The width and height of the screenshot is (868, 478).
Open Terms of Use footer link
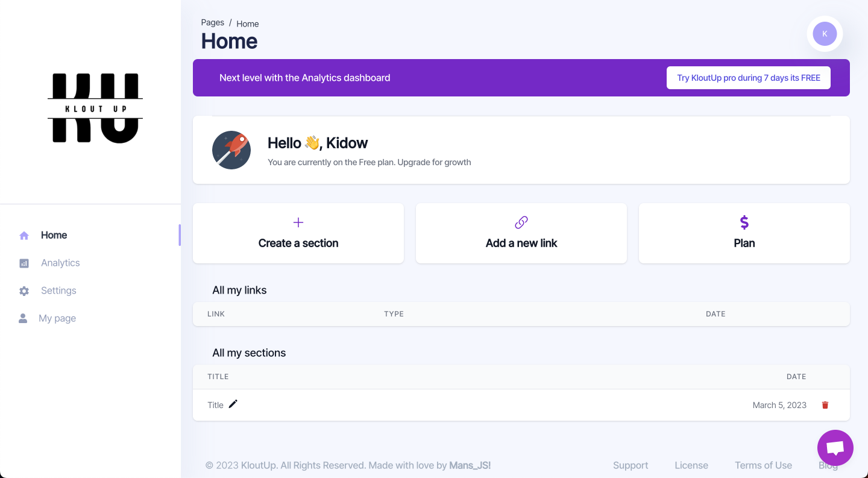click(x=763, y=465)
